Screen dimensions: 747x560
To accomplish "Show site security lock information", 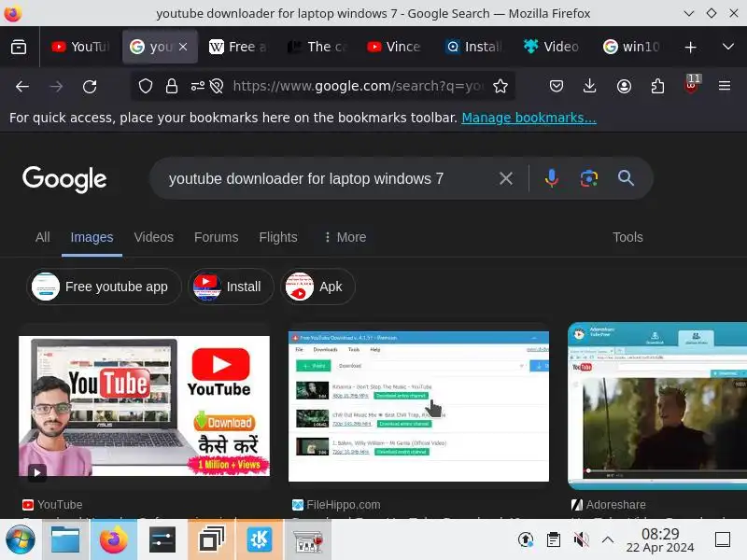I will pos(172,86).
